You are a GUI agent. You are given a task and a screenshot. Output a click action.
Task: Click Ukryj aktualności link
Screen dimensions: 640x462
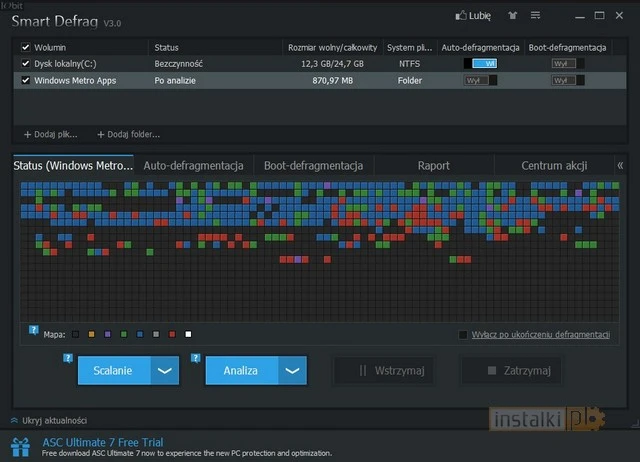pyautogui.click(x=55, y=420)
